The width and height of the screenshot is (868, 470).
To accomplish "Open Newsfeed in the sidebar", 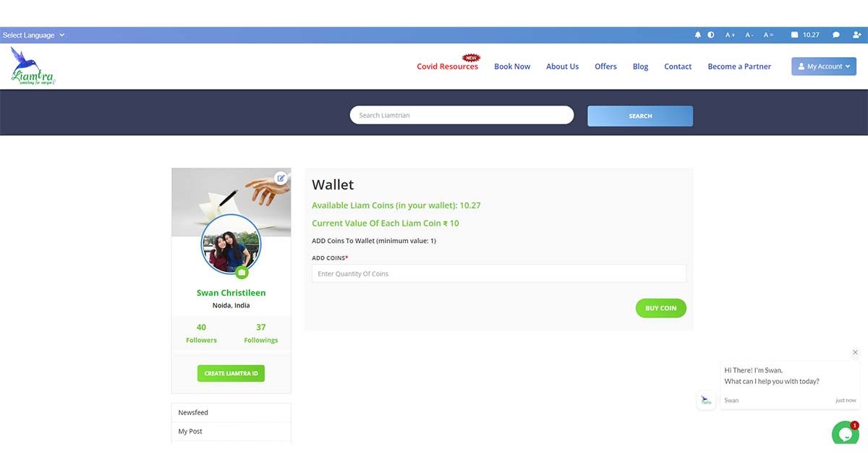I will coord(231,412).
